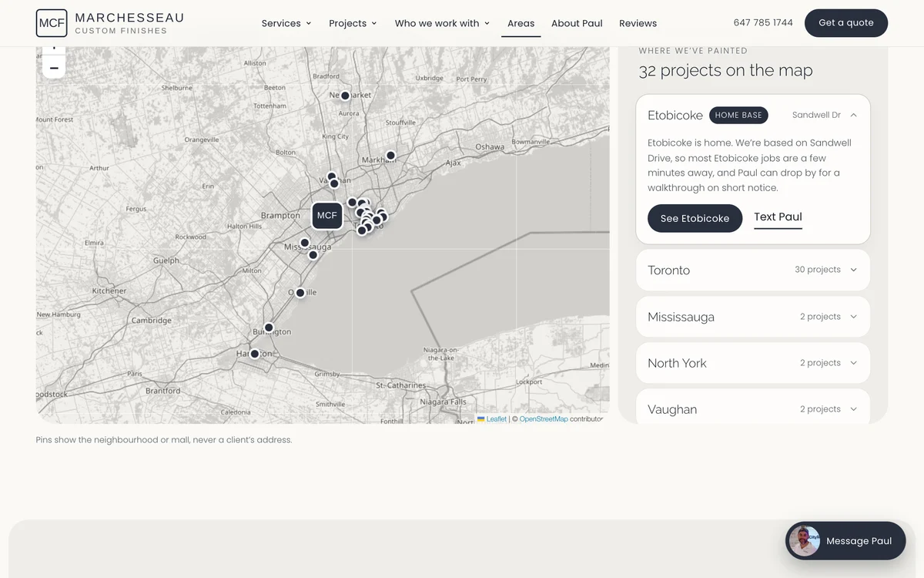Click the Hamilton project pin
Screen dimensions: 924x578
click(x=255, y=354)
